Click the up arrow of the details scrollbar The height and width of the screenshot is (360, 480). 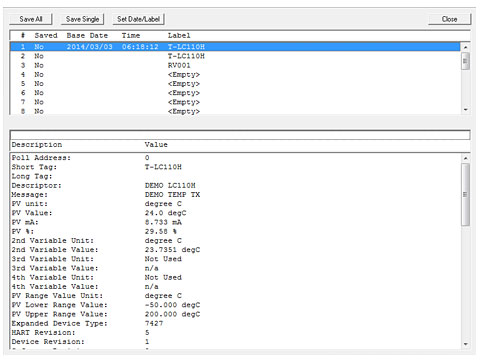465,158
